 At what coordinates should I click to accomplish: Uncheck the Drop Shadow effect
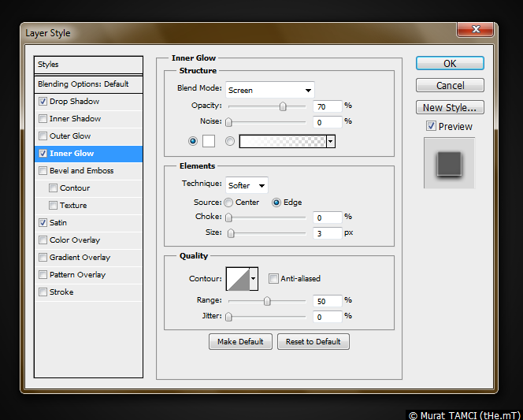coord(43,102)
